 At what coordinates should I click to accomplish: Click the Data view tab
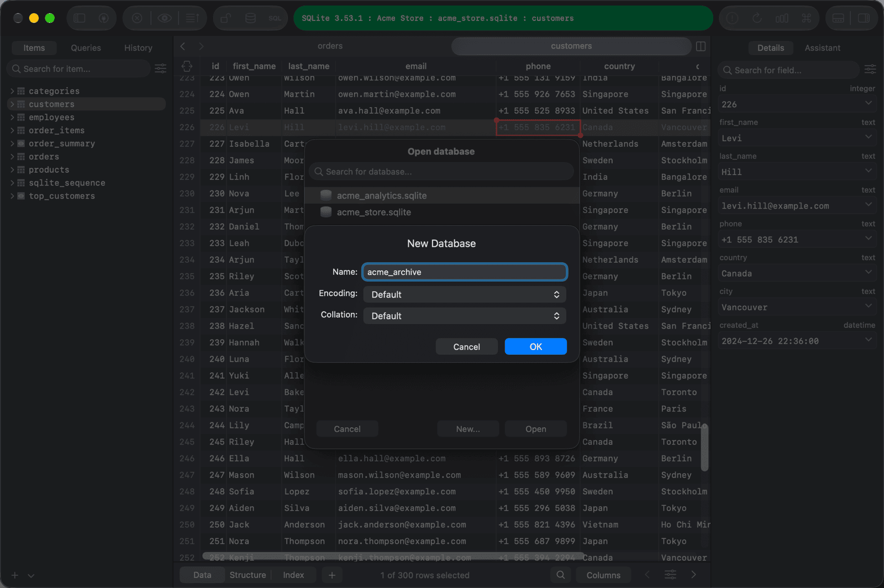coord(202,575)
